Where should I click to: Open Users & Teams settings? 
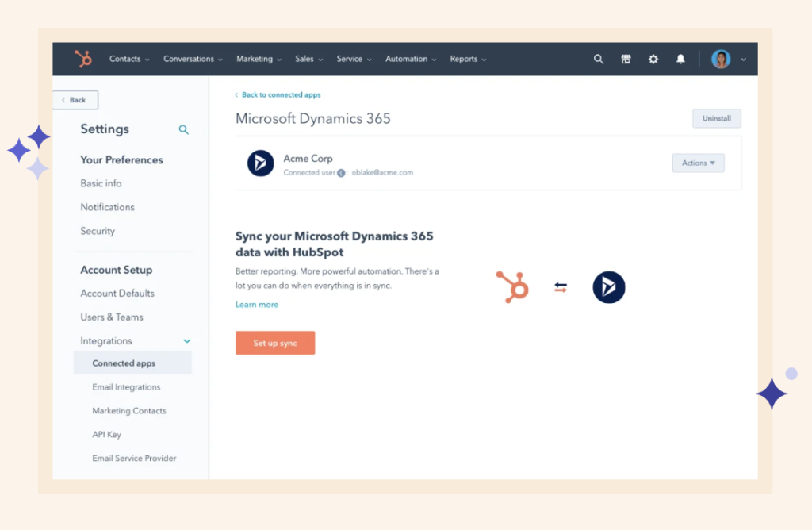112,317
